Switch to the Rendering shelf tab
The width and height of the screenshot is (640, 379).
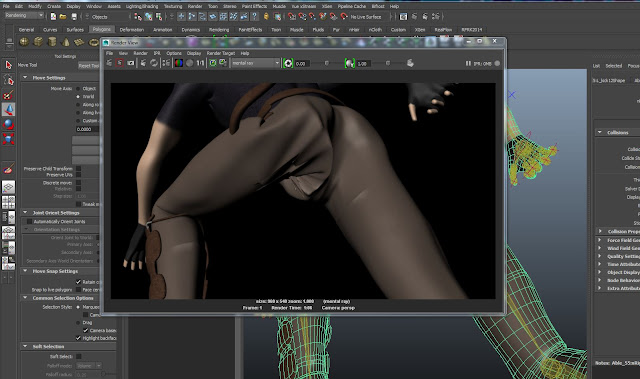tap(219, 29)
